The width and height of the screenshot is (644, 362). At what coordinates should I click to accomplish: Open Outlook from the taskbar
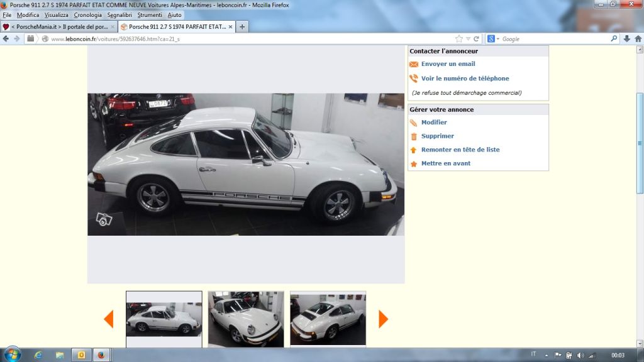coord(81,355)
